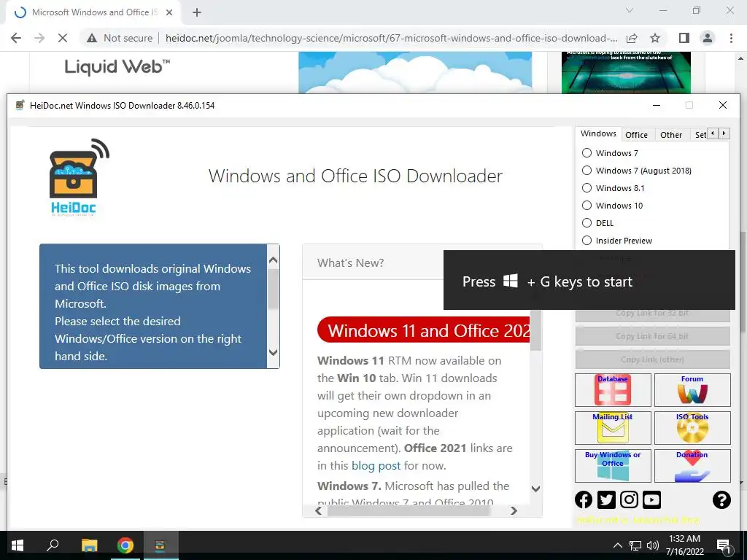Click the Copy Link for 32 bit button
The width and height of the screenshot is (747, 560).
pyautogui.click(x=652, y=314)
